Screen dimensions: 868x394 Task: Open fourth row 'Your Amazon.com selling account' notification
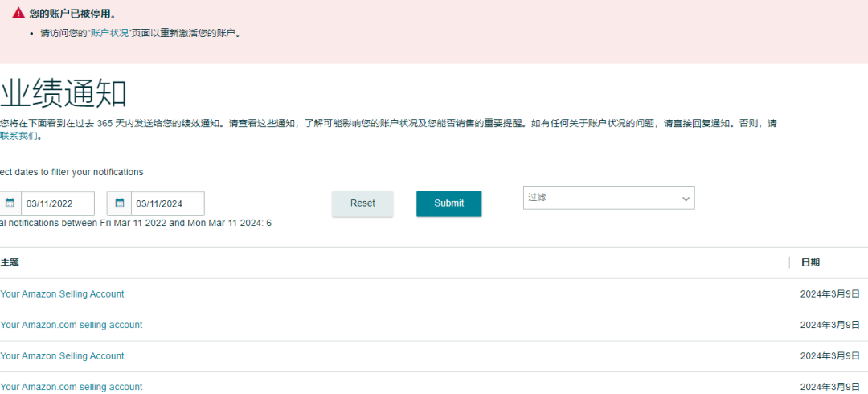click(x=72, y=387)
